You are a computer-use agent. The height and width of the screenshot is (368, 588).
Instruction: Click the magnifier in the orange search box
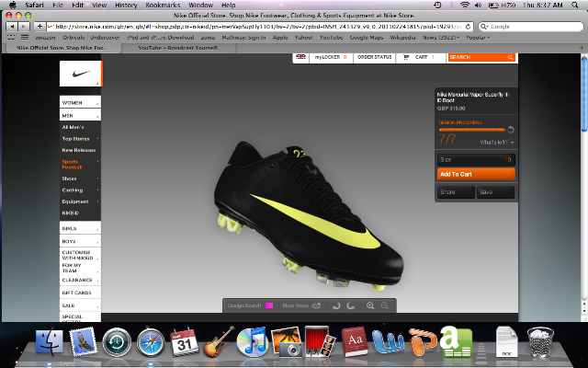(x=511, y=57)
